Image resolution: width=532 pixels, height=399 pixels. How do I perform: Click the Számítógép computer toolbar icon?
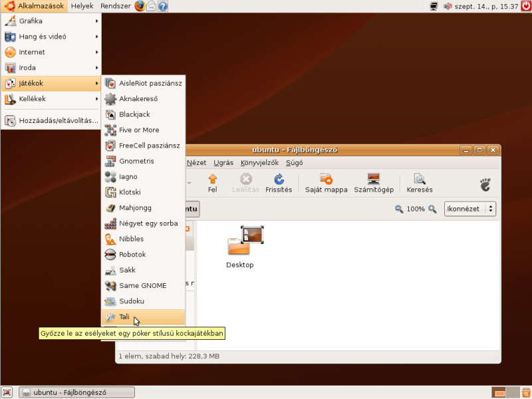pyautogui.click(x=373, y=183)
